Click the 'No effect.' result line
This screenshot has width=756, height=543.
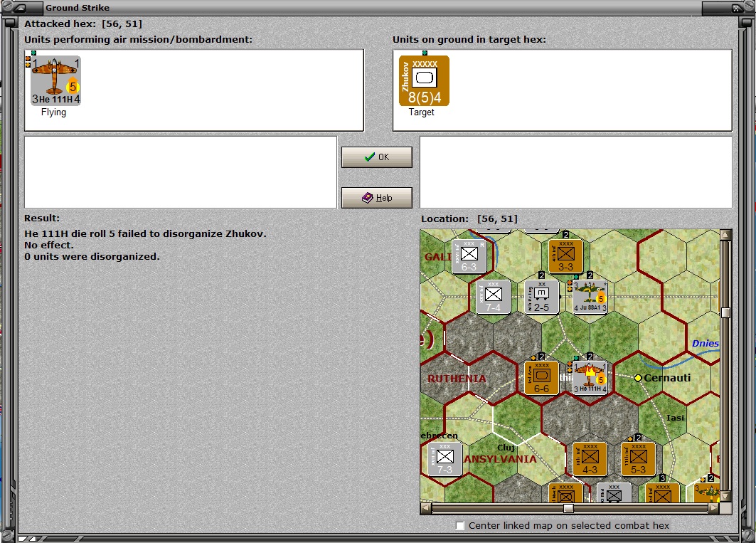[x=48, y=246]
